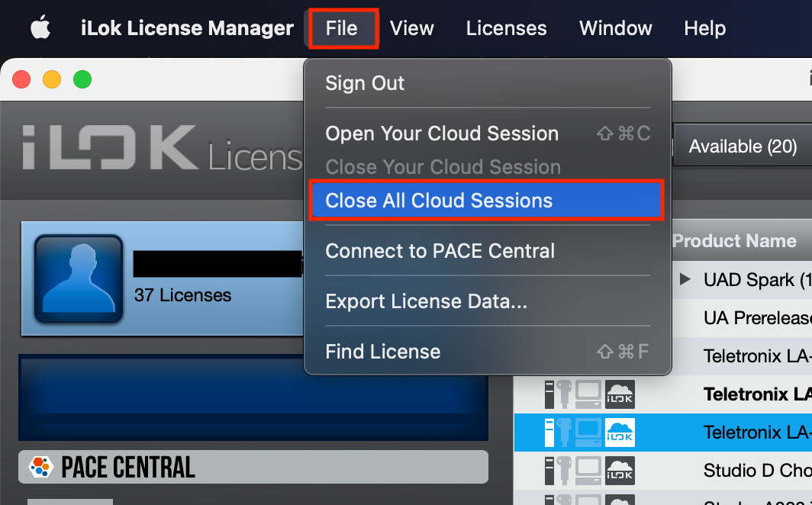812x505 pixels.
Task: Click the Available (20) button
Action: coord(741,145)
